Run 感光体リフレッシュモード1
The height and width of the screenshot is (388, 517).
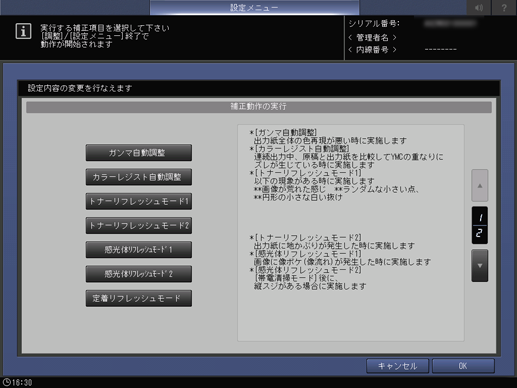coord(139,250)
